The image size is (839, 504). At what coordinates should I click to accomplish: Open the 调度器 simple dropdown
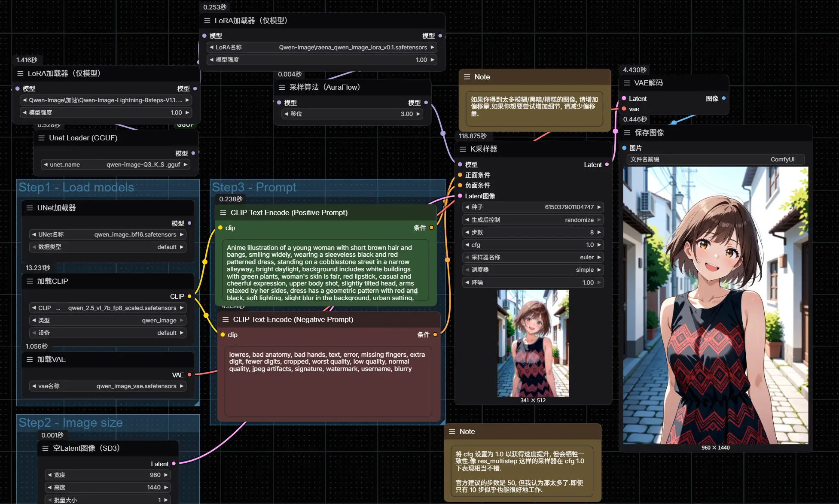(x=533, y=270)
